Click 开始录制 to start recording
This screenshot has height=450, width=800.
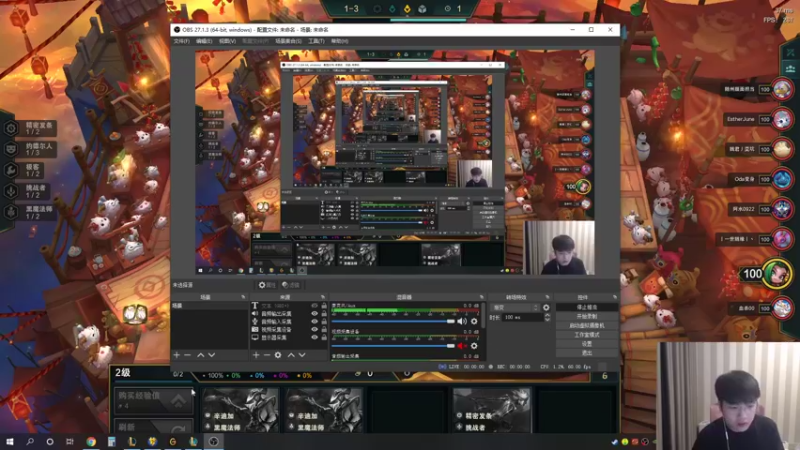point(587,316)
